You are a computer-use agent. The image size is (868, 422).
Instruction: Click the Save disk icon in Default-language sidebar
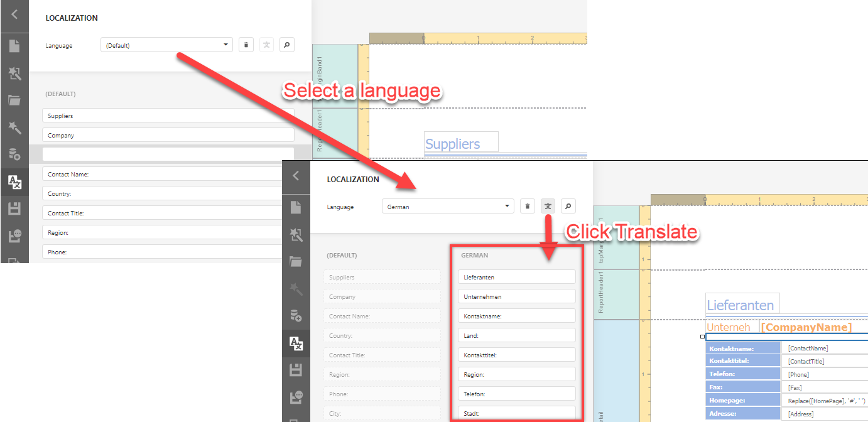14,208
